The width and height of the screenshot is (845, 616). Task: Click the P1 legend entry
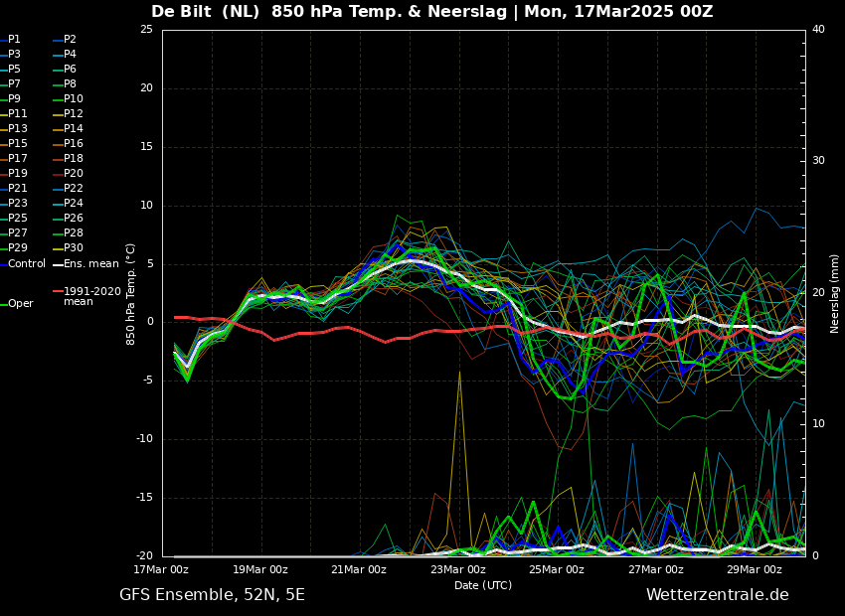(x=14, y=40)
